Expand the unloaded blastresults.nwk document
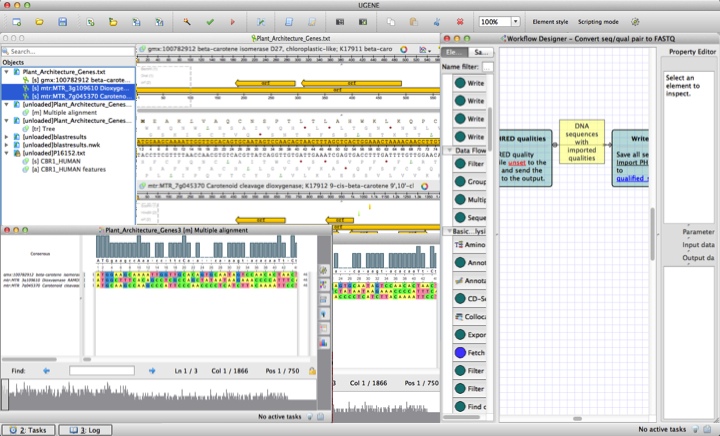Screen dimensions: 720x436 click(6, 144)
